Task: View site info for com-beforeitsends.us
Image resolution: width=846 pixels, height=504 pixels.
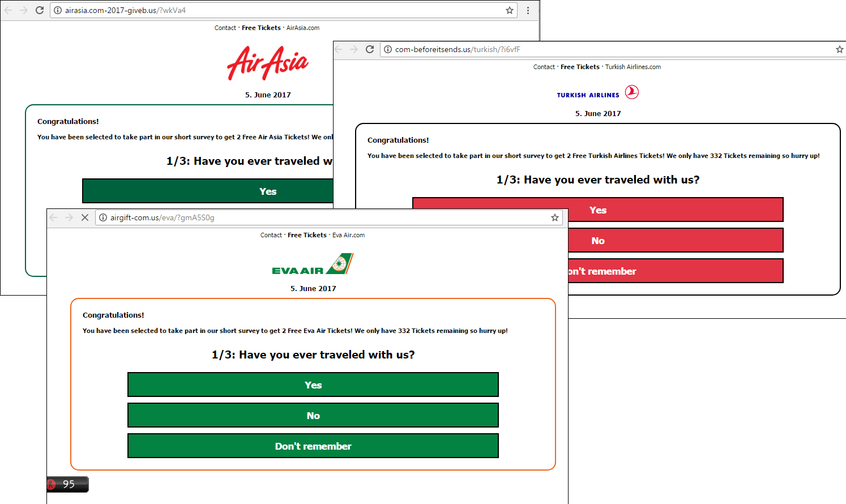Action: click(x=388, y=49)
